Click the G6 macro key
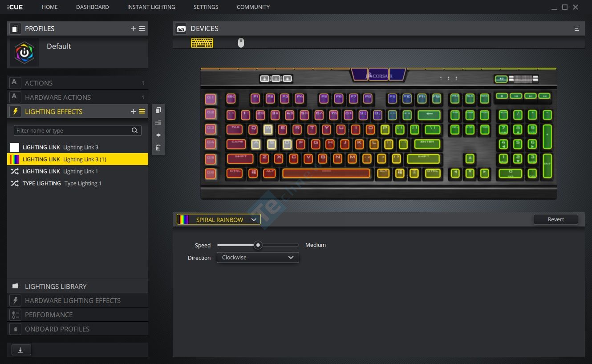The image size is (592, 364). [x=210, y=173]
